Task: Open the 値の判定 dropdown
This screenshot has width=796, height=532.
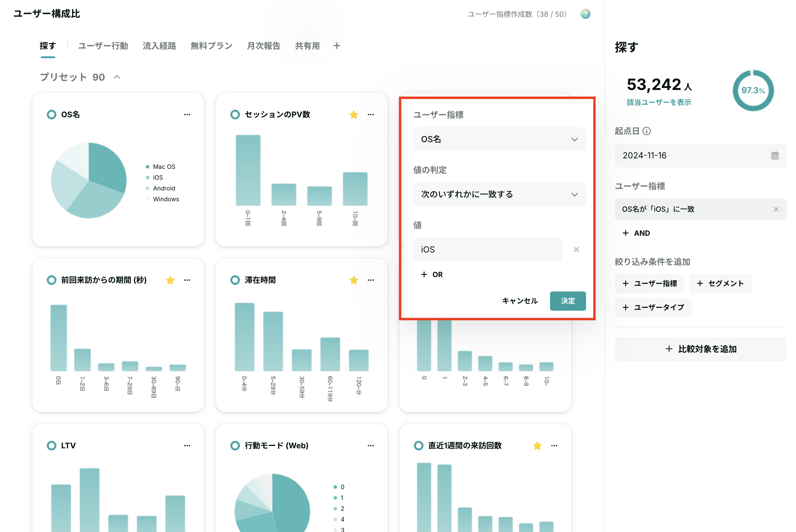Action: [x=499, y=194]
